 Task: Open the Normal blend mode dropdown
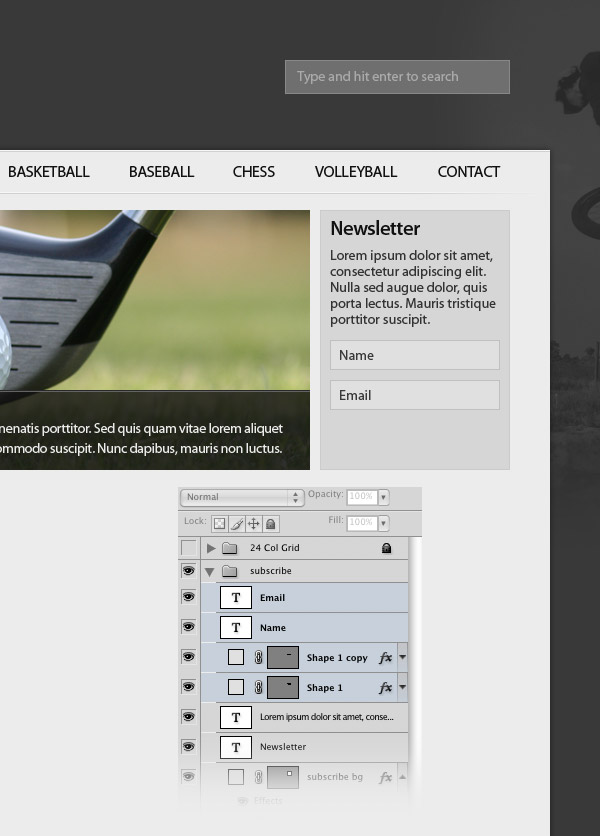tap(242, 497)
